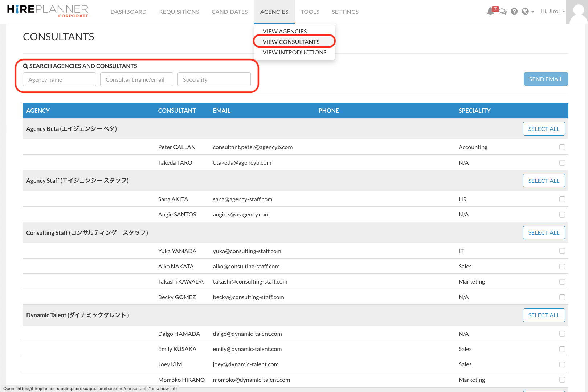Screen dimensions: 588x392
Task: Select the globe language icon
Action: click(525, 11)
